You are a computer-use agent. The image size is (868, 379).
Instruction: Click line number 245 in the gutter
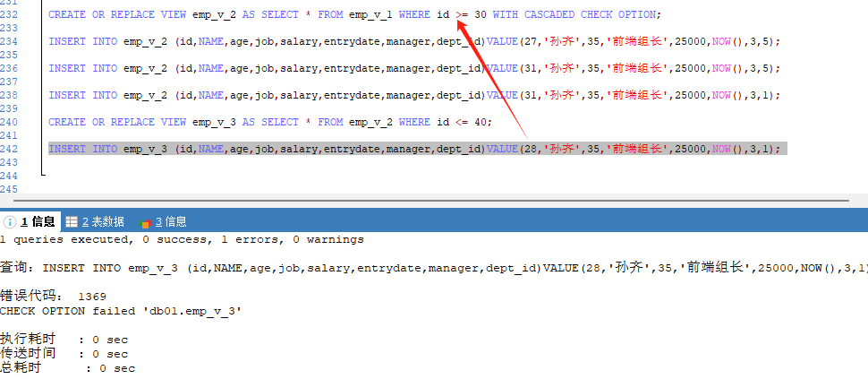(x=8, y=189)
